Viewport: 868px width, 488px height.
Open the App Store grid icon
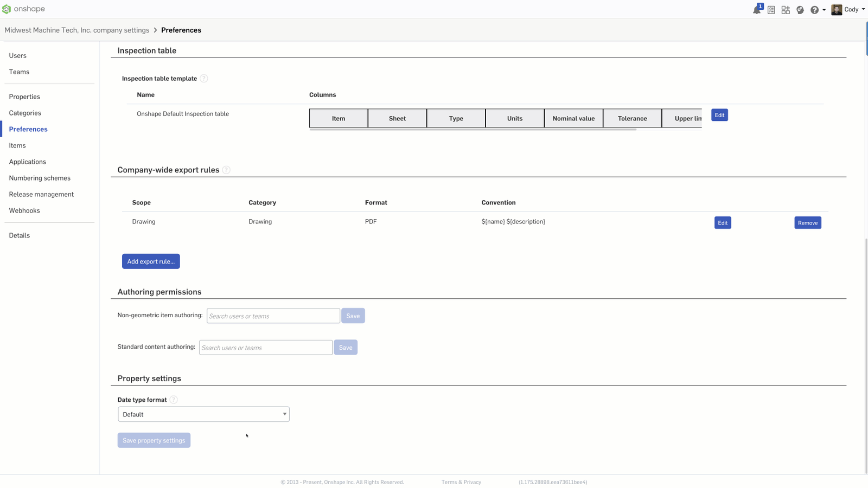point(786,10)
